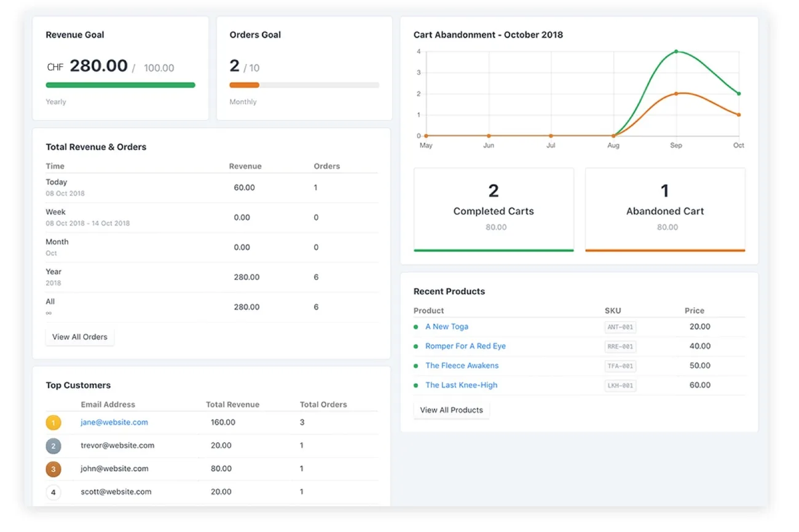Click the SKU tag RRE-001
799x532 pixels.
click(x=620, y=346)
